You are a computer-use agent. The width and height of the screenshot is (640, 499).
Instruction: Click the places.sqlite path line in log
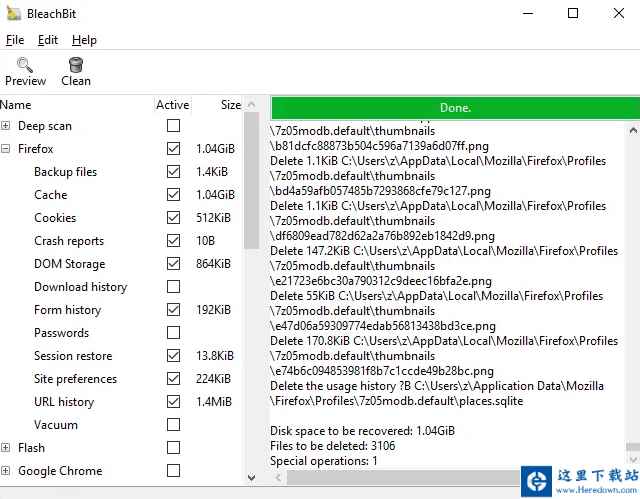pos(396,401)
